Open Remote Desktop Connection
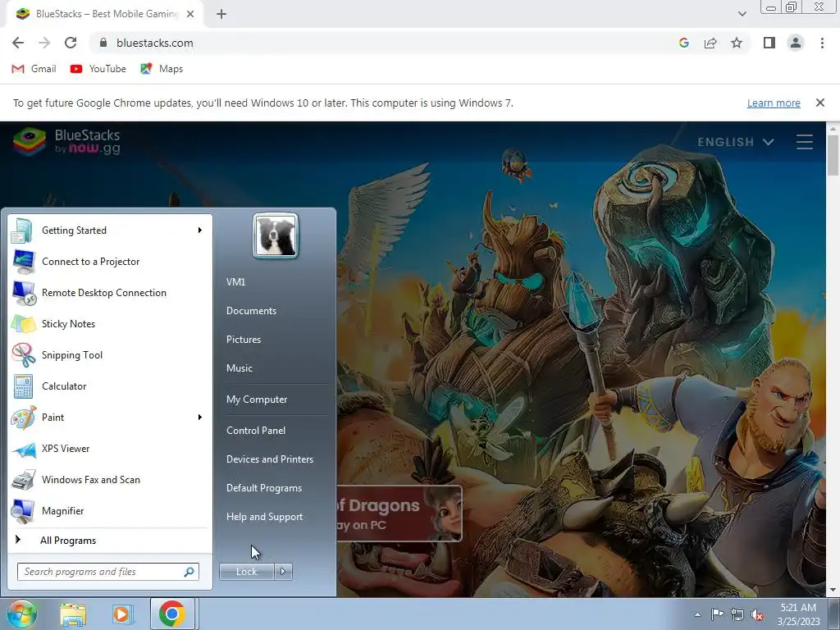840x630 pixels. tap(109, 293)
